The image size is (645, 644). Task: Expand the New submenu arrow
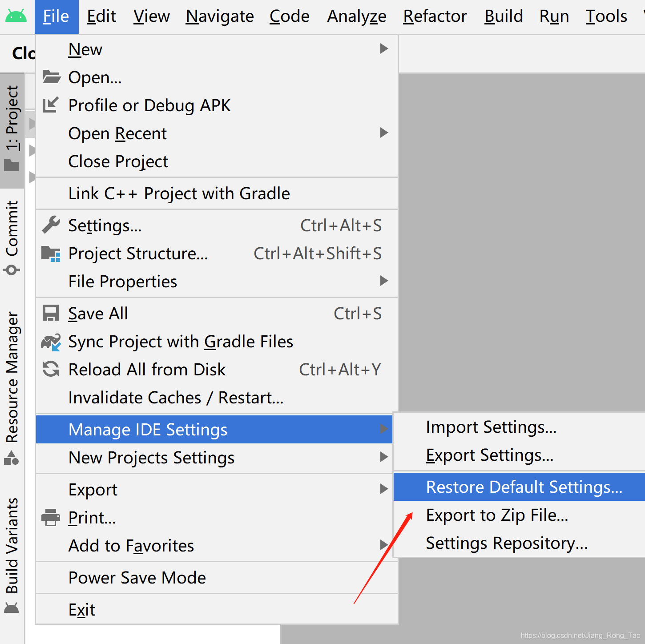click(384, 48)
